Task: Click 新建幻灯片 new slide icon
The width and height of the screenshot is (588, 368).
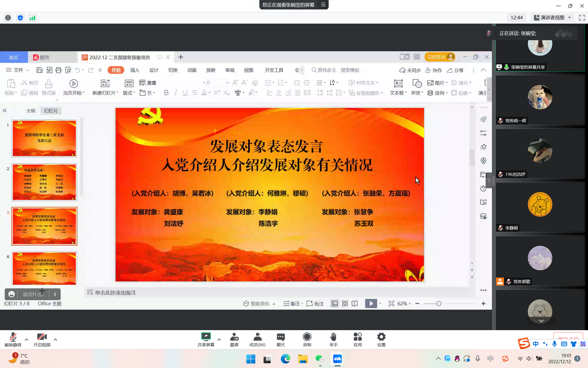Action: 105,83
